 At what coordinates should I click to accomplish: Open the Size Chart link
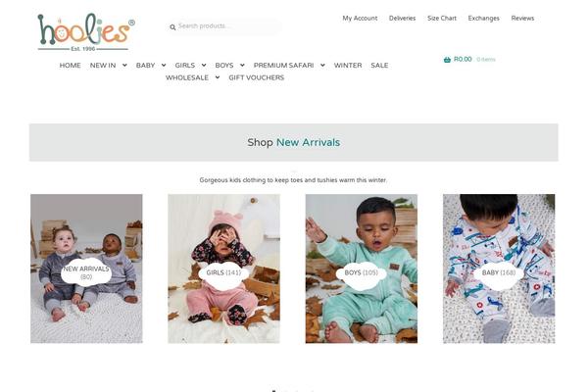tap(442, 18)
